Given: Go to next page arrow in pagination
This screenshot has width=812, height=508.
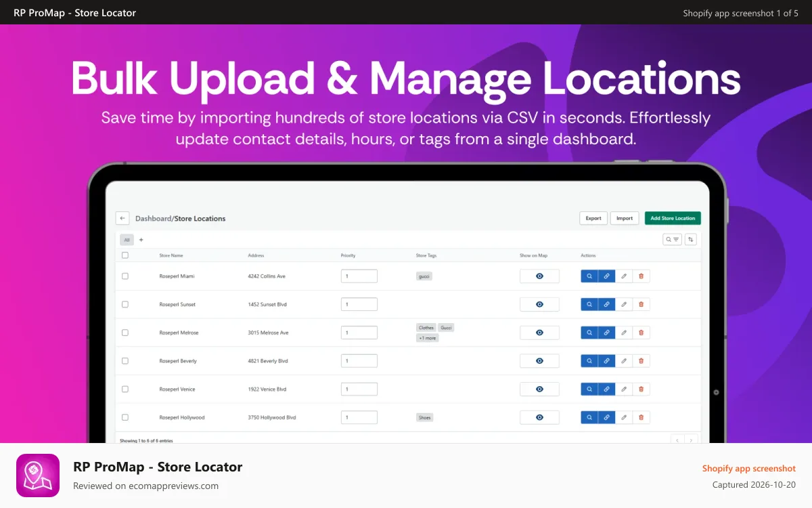Looking at the screenshot, I should tap(691, 440).
